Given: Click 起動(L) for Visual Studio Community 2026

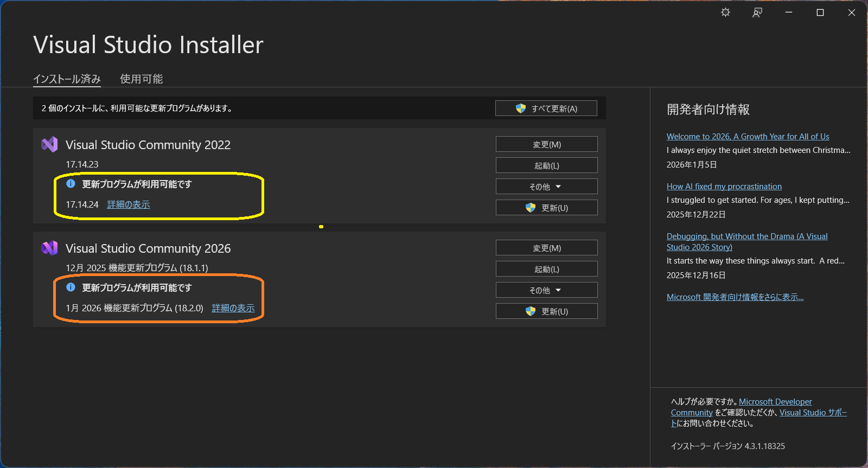Looking at the screenshot, I should point(547,269).
